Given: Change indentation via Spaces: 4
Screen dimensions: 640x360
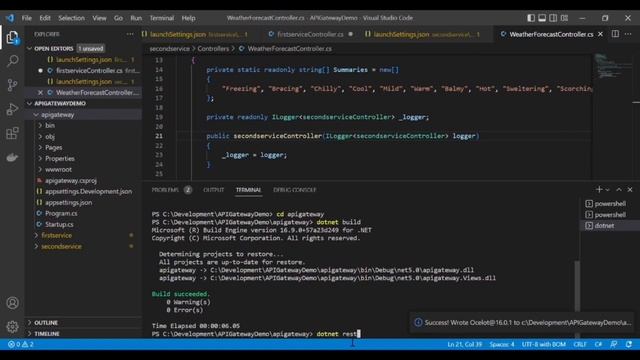Looking at the screenshot, I should click(502, 344).
